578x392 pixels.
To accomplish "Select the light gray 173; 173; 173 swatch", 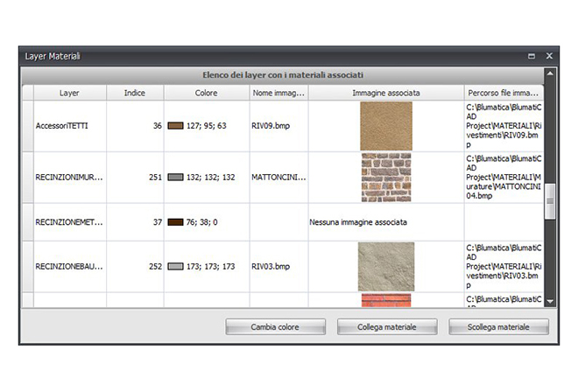I will [x=174, y=266].
